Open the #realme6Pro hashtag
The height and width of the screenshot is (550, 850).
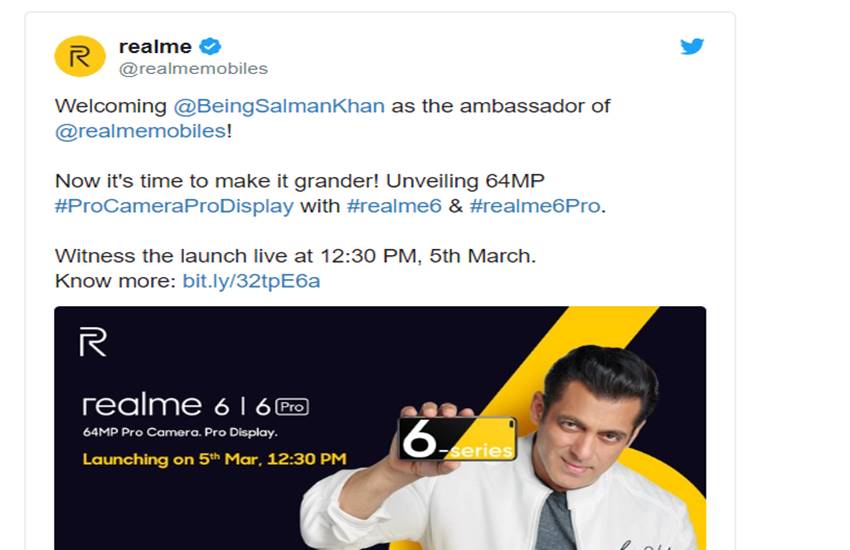click(x=536, y=206)
